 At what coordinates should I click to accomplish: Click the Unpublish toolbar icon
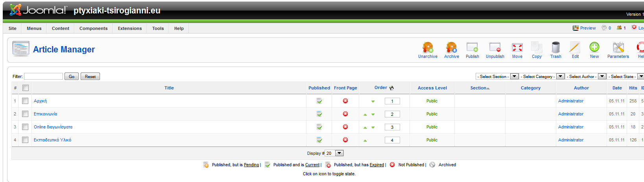click(x=495, y=48)
